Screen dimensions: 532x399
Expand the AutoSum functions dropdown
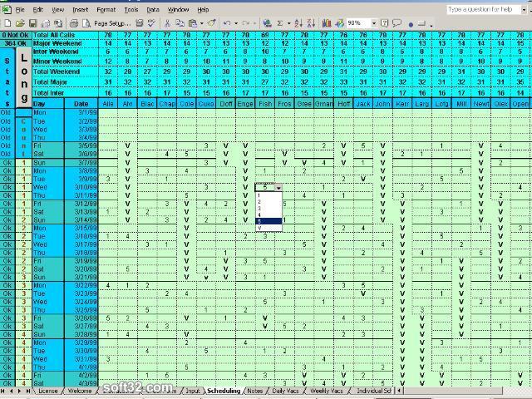tap(288, 23)
